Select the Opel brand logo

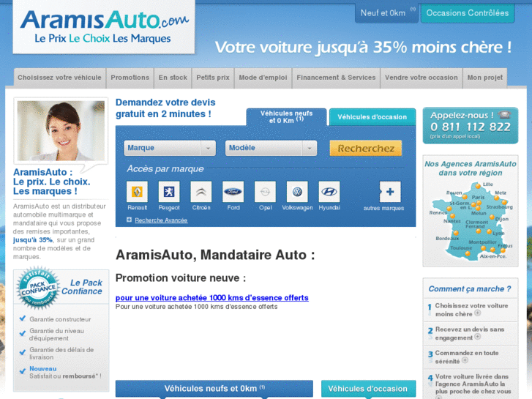click(x=265, y=192)
